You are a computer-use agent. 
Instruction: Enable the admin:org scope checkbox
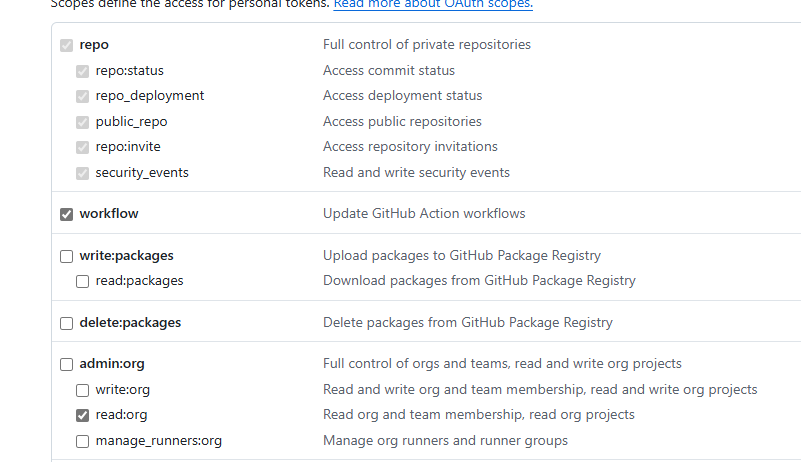tap(67, 364)
